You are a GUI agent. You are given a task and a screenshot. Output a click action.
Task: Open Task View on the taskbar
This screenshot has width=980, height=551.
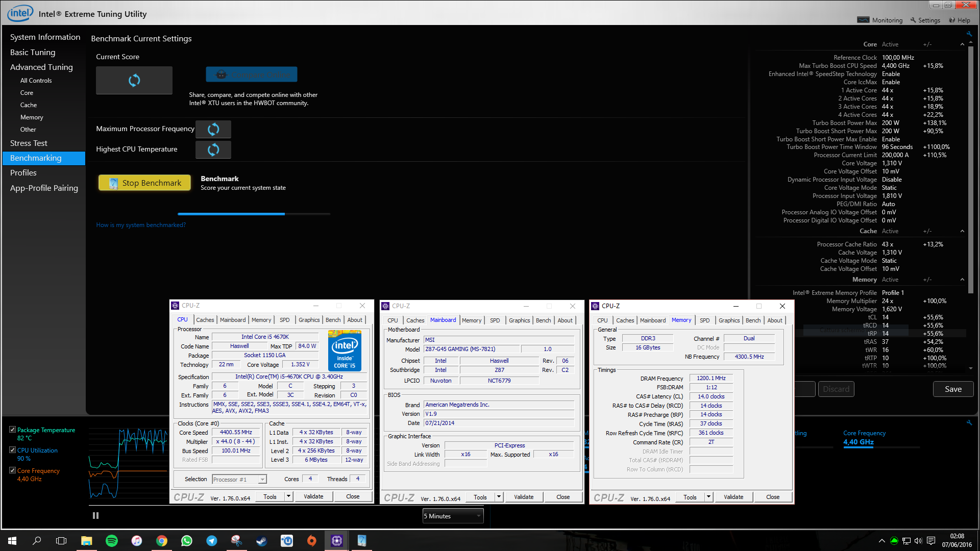(x=61, y=541)
